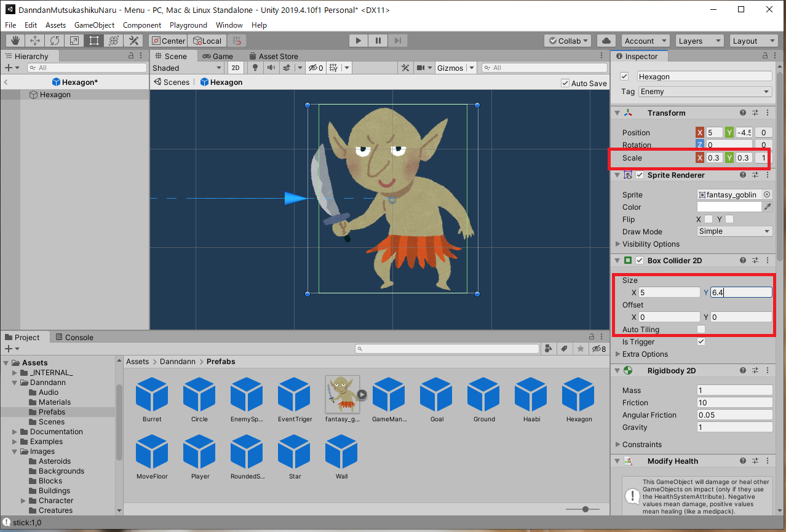Viewport: 786px width, 532px height.
Task: Toggle scene audio speaker icon
Action: (271, 68)
